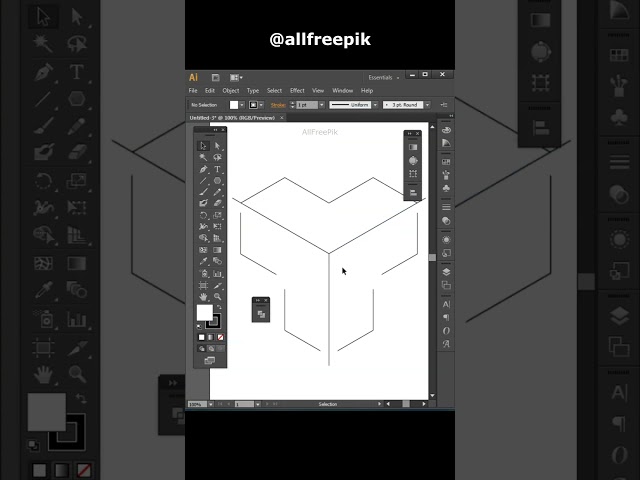
Task: Open the Character panel in right dock
Action: pyautogui.click(x=446, y=304)
